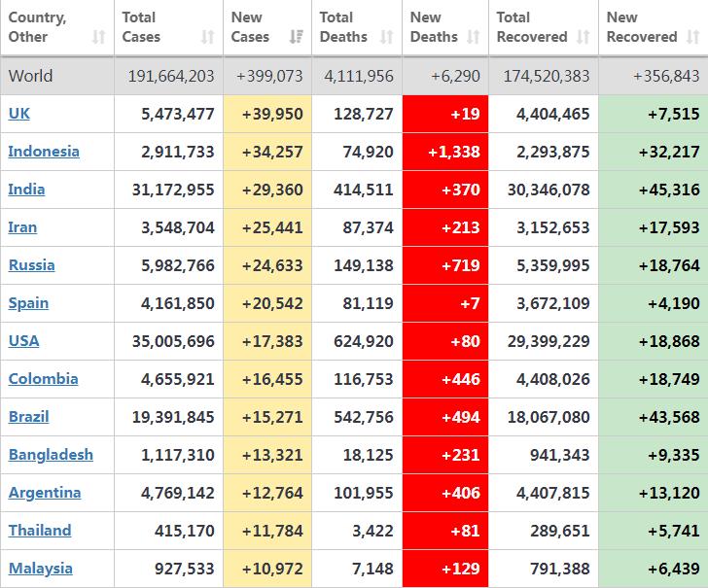Image resolution: width=708 pixels, height=588 pixels.
Task: Open the Iran country link
Action: (22, 227)
